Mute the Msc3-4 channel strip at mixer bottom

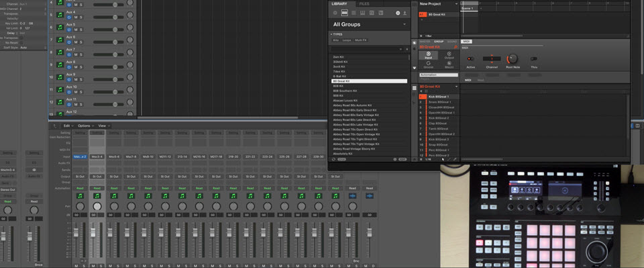tap(93, 266)
